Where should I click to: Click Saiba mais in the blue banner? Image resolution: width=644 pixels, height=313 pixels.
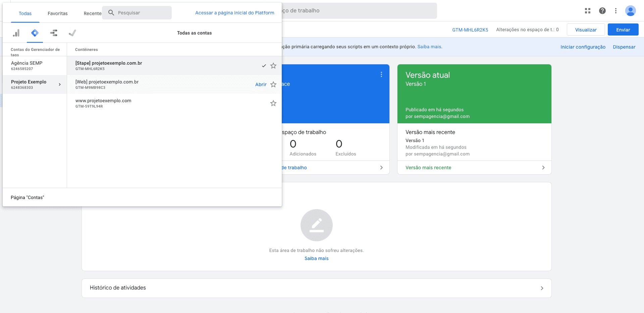click(x=429, y=47)
